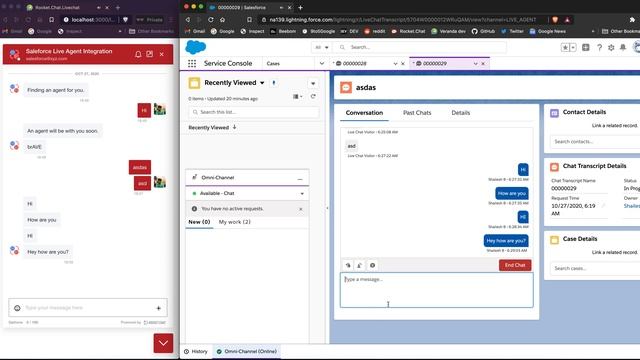
Task: Click the Contact Details panel icon
Action: point(554,113)
